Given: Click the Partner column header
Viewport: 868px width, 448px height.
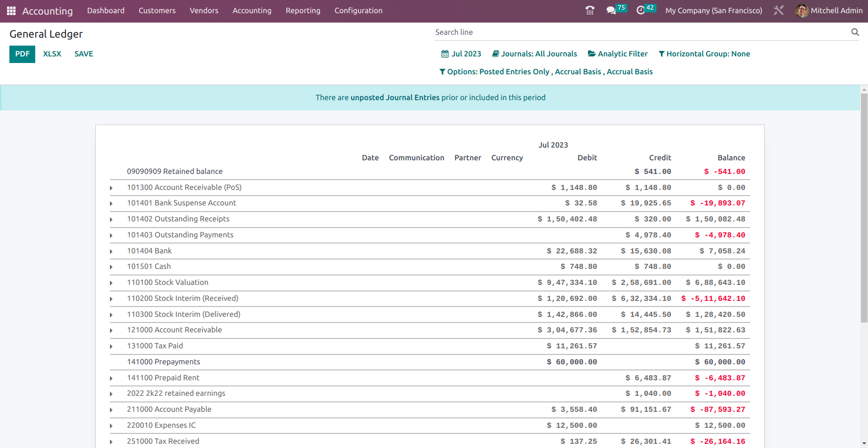Looking at the screenshot, I should point(467,158).
